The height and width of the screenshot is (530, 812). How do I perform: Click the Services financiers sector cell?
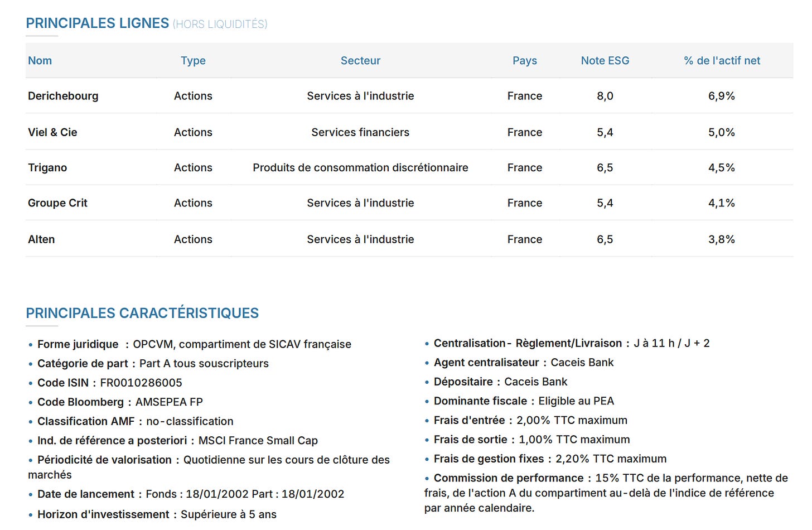360,132
